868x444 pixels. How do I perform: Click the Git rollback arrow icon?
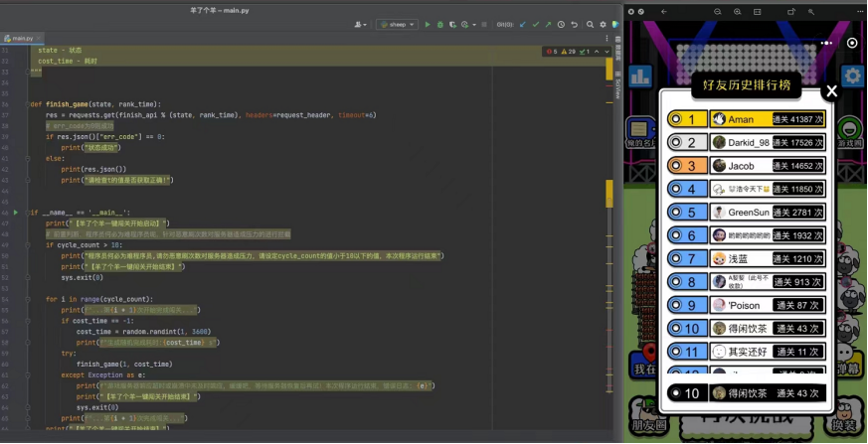click(574, 24)
